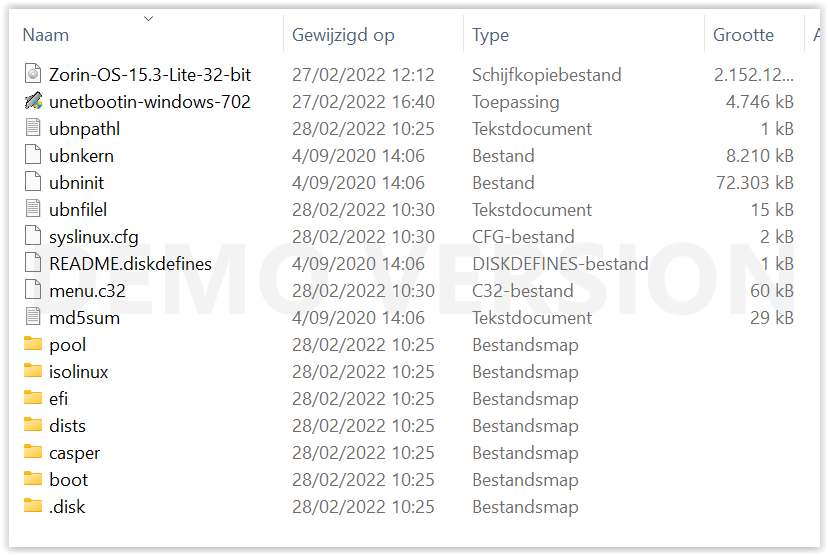Select the unetbootin-windows-702 application icon

(33, 102)
